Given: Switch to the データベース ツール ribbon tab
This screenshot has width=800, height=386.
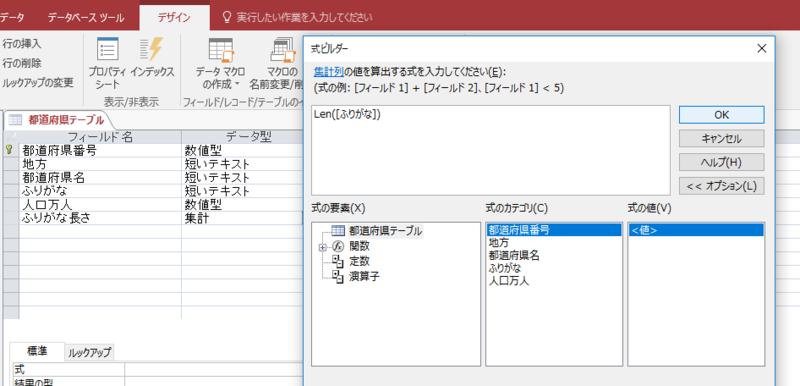Looking at the screenshot, I should click(x=86, y=18).
